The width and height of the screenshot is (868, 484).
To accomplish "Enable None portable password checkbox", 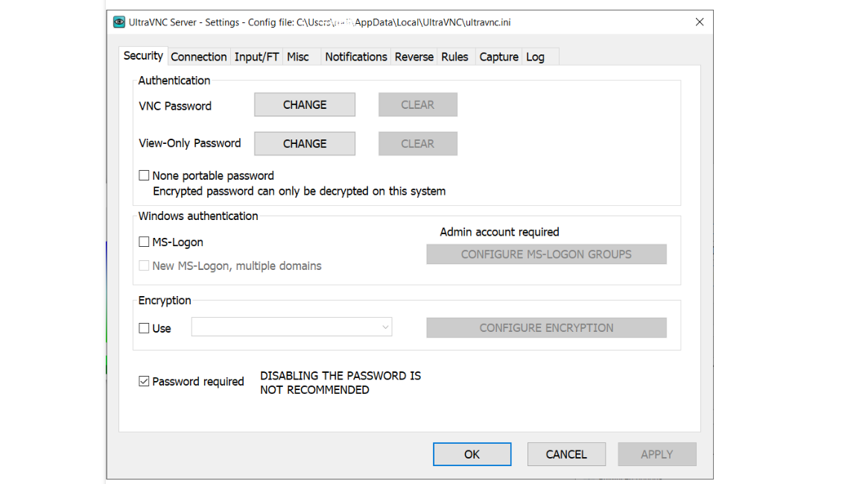I will (144, 175).
